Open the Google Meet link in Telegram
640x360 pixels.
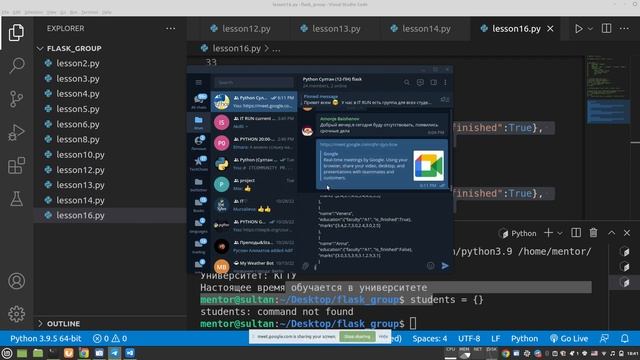click(x=358, y=144)
